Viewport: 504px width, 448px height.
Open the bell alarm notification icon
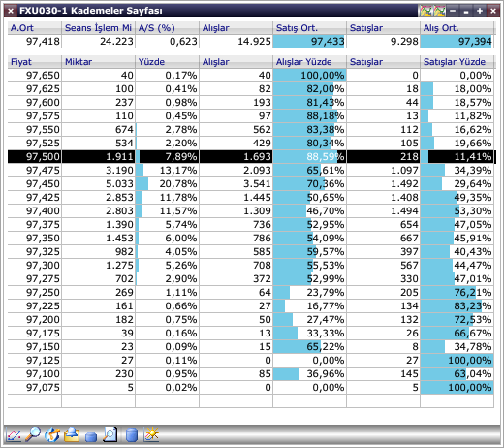click(72, 434)
